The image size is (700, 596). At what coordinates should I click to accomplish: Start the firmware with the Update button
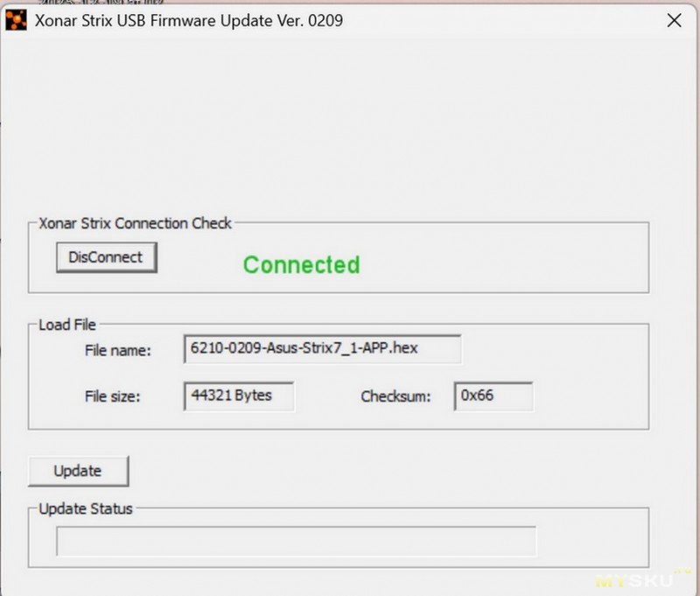78,471
